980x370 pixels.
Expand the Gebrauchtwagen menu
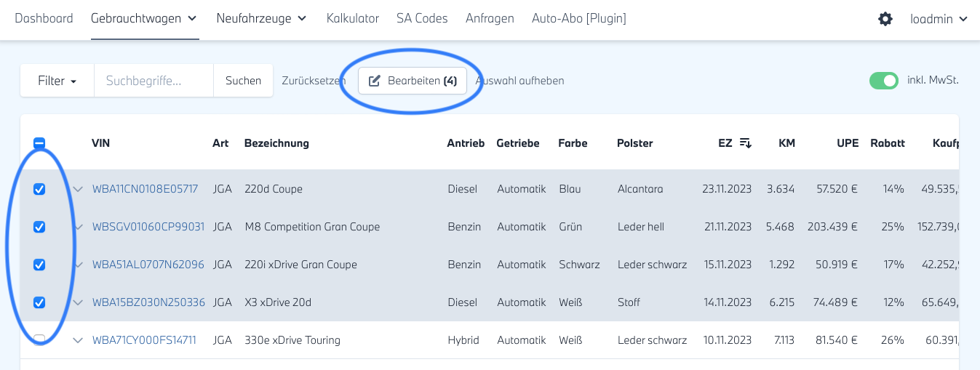144,19
